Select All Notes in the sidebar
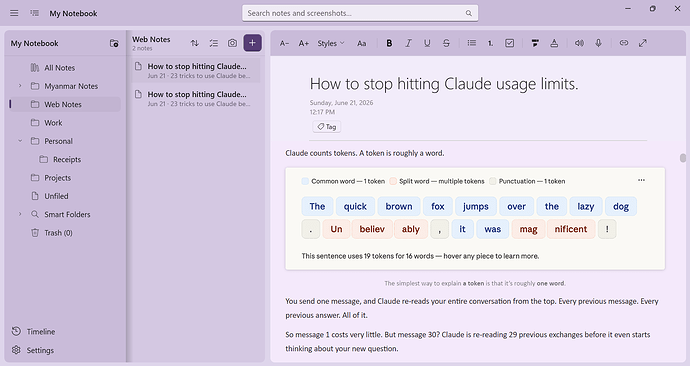The image size is (690, 366). point(65,68)
